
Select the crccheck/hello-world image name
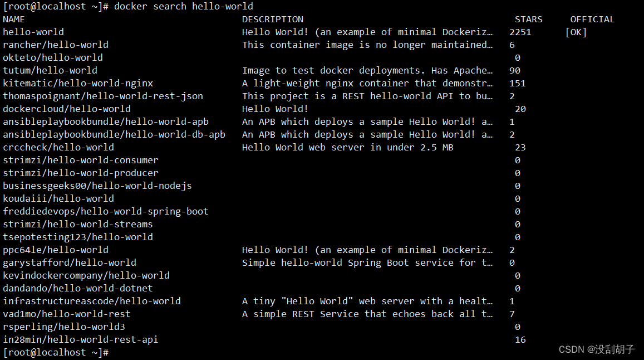58,147
